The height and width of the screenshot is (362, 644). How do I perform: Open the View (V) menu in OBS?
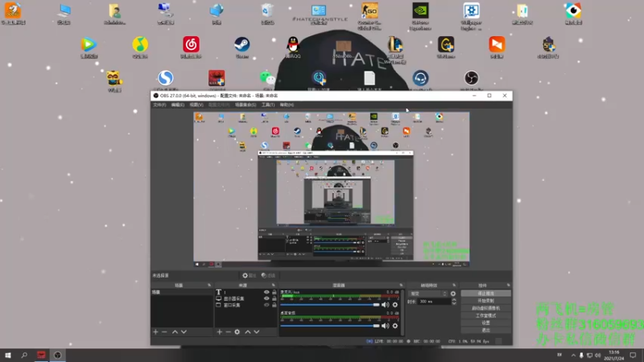tap(196, 105)
